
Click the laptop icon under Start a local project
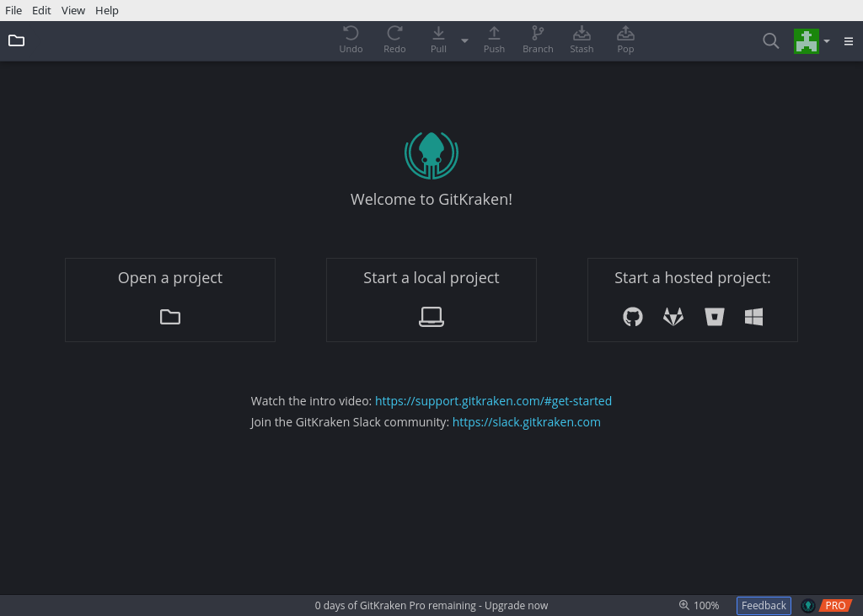(x=431, y=317)
